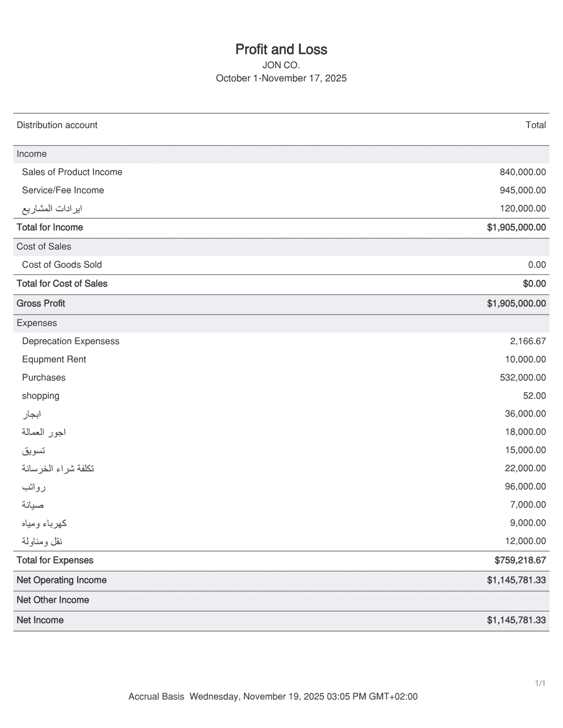Select the Deprecation Expensess account label

(70, 341)
